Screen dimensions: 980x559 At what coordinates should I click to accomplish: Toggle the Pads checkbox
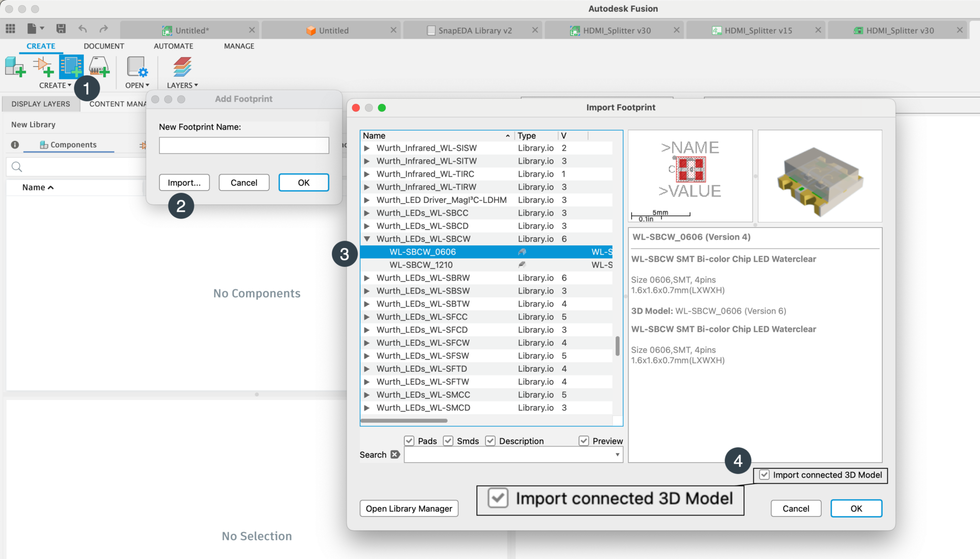point(409,441)
